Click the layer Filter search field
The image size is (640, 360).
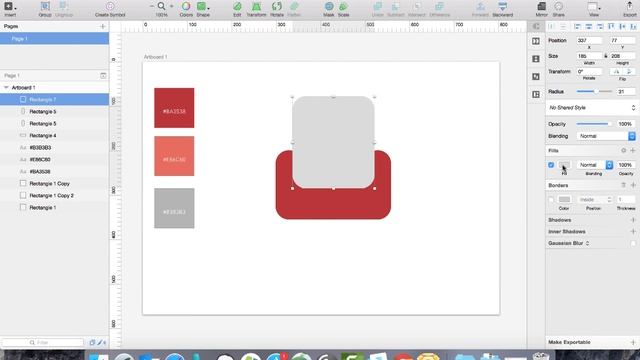click(43, 342)
